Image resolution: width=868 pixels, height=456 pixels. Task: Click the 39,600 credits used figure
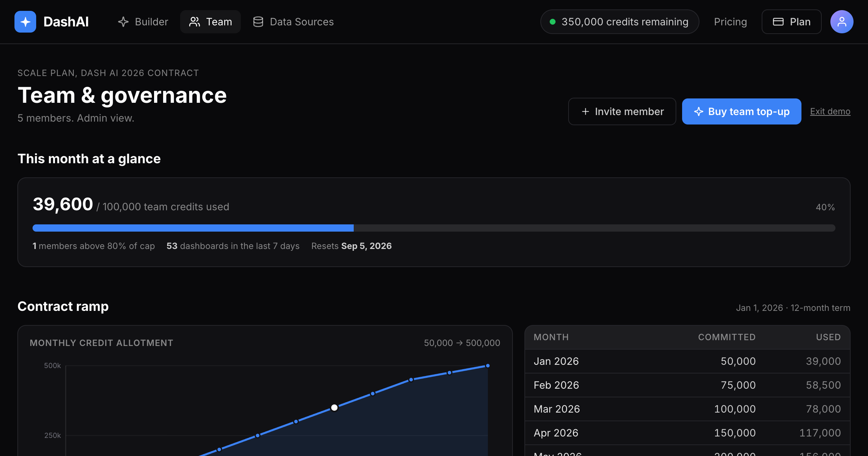coord(63,204)
